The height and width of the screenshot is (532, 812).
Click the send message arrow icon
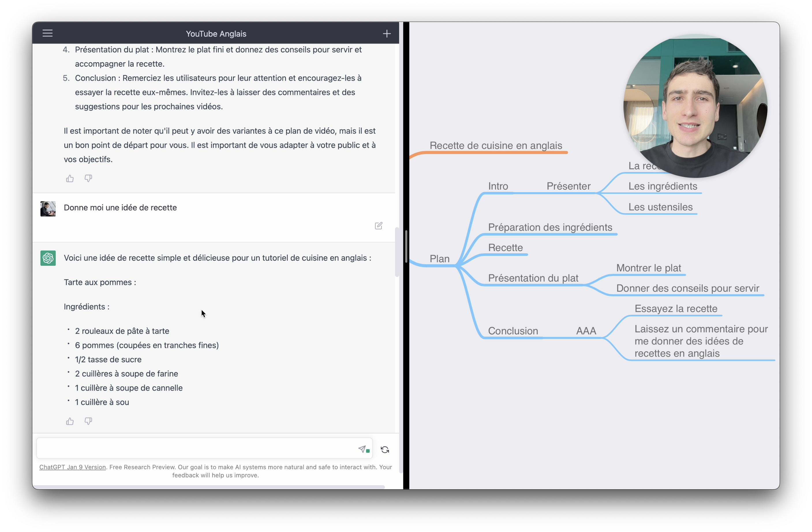pyautogui.click(x=362, y=449)
